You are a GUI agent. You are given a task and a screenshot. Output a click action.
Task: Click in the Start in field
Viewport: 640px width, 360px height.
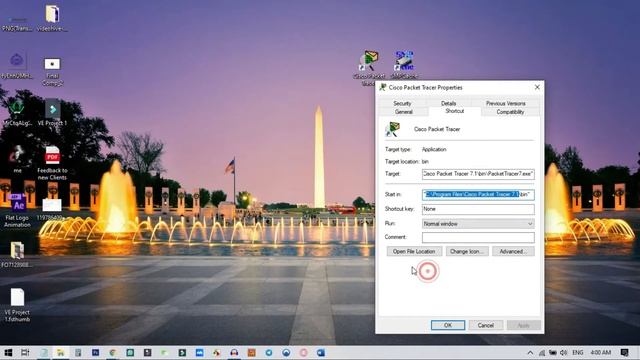478,195
